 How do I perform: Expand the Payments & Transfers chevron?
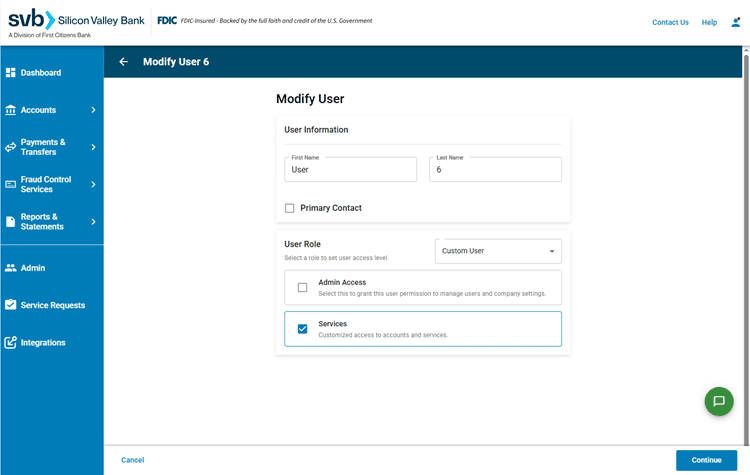point(93,147)
